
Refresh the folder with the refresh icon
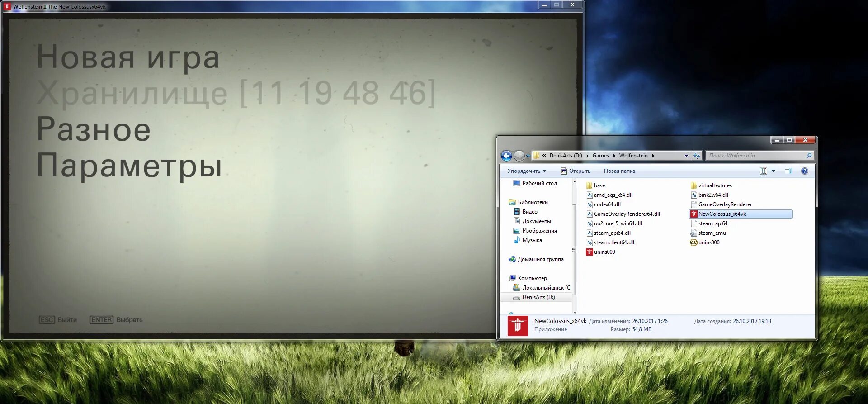[697, 156]
